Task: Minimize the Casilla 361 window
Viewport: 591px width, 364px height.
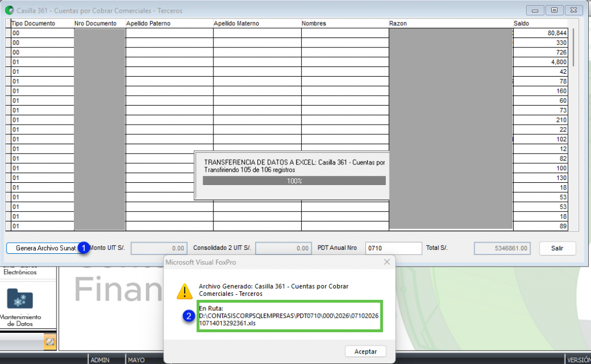Action: pyautogui.click(x=534, y=10)
